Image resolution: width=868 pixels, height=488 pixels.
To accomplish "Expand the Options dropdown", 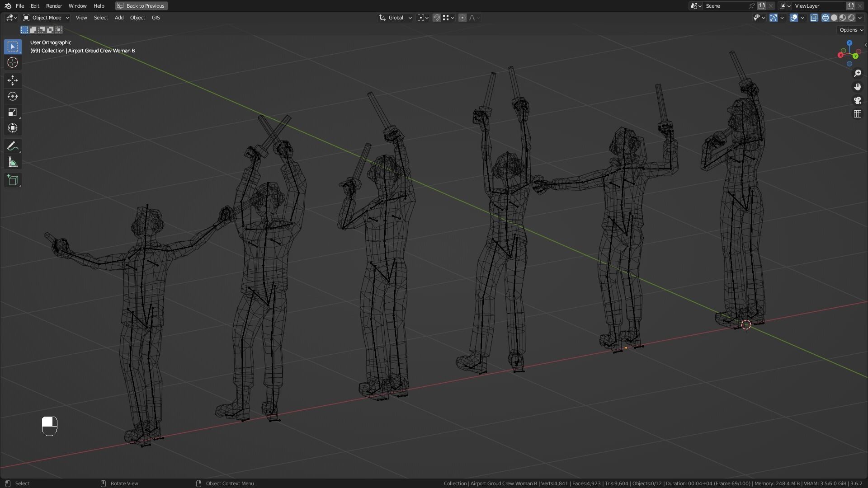I will point(851,30).
